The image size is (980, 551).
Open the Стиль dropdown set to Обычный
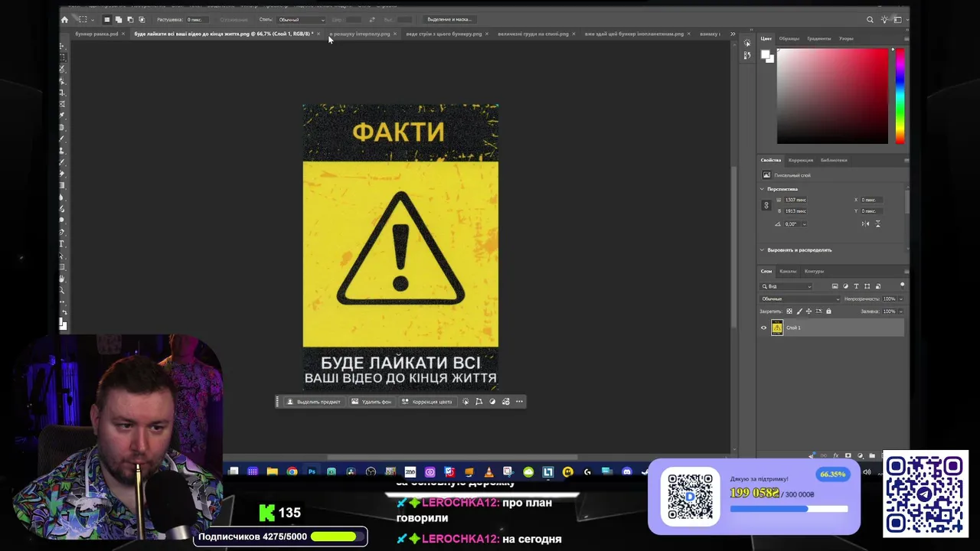pos(300,19)
